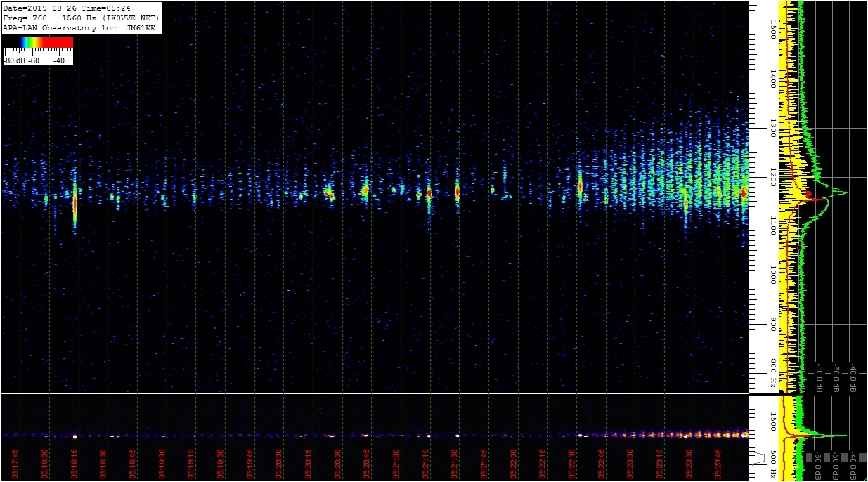
Task: Click the -40 color scale label
Action: point(59,60)
